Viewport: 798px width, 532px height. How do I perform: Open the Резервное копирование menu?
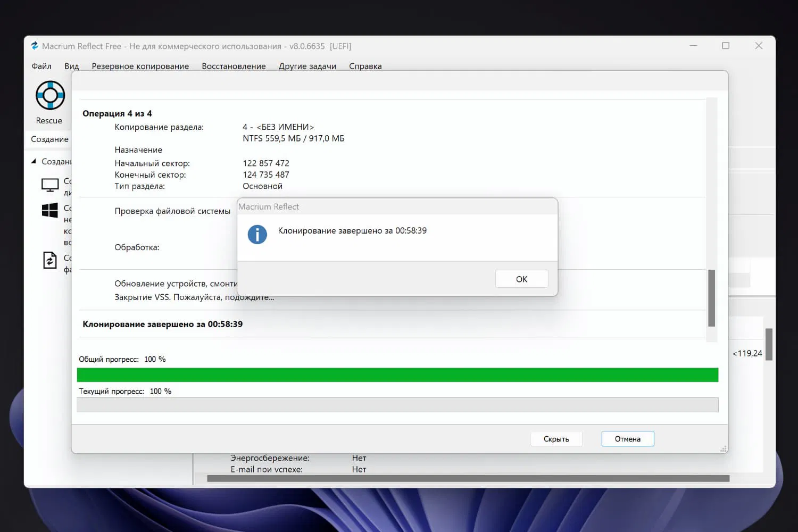point(140,66)
